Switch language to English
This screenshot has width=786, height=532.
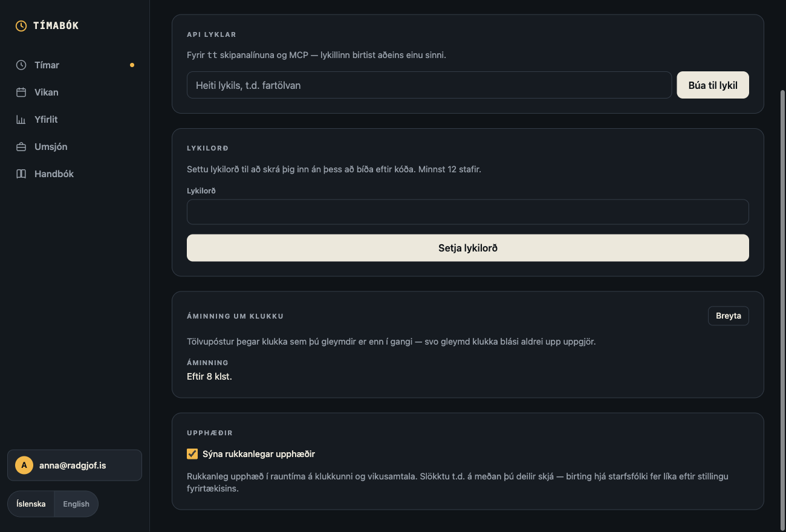coord(76,504)
